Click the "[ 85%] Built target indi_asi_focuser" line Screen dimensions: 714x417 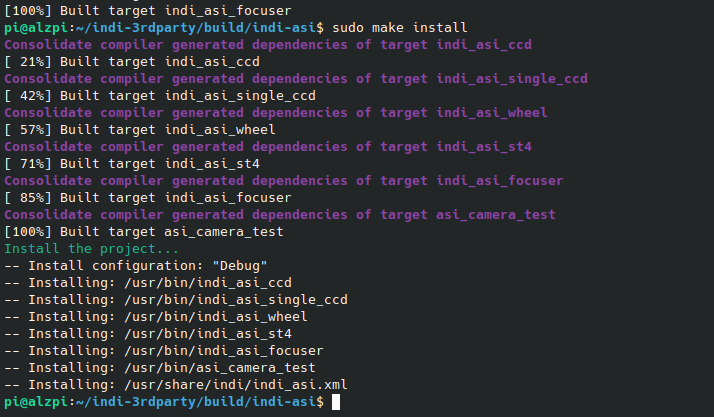pyautogui.click(x=148, y=197)
